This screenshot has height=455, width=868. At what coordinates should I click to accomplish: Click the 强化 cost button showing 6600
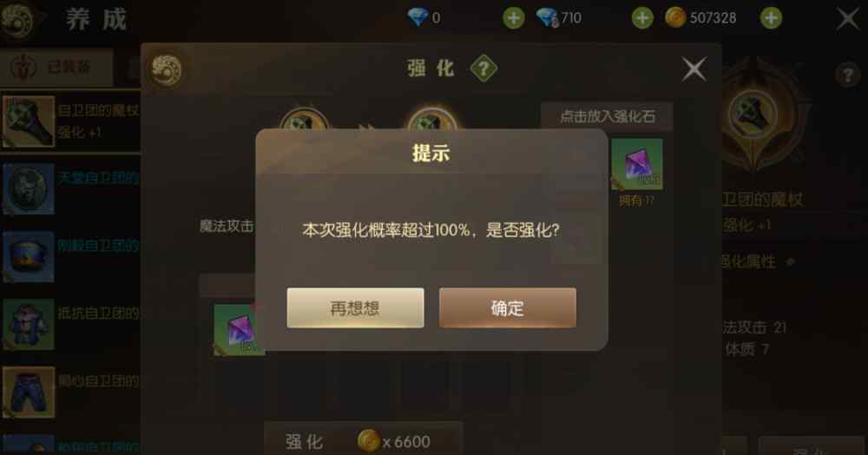pos(363,440)
